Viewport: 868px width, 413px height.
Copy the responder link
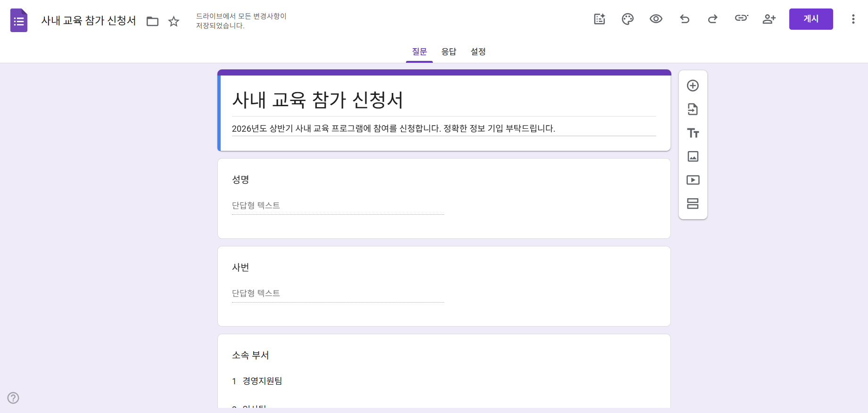tap(741, 18)
